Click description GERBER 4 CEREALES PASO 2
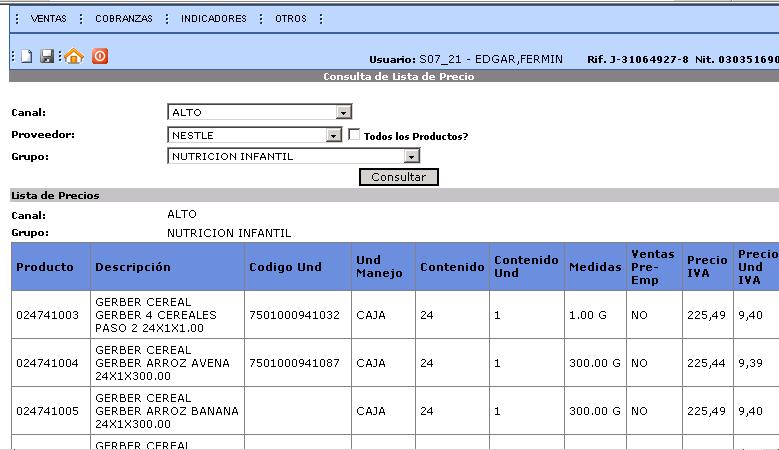779x450 pixels. [x=156, y=315]
